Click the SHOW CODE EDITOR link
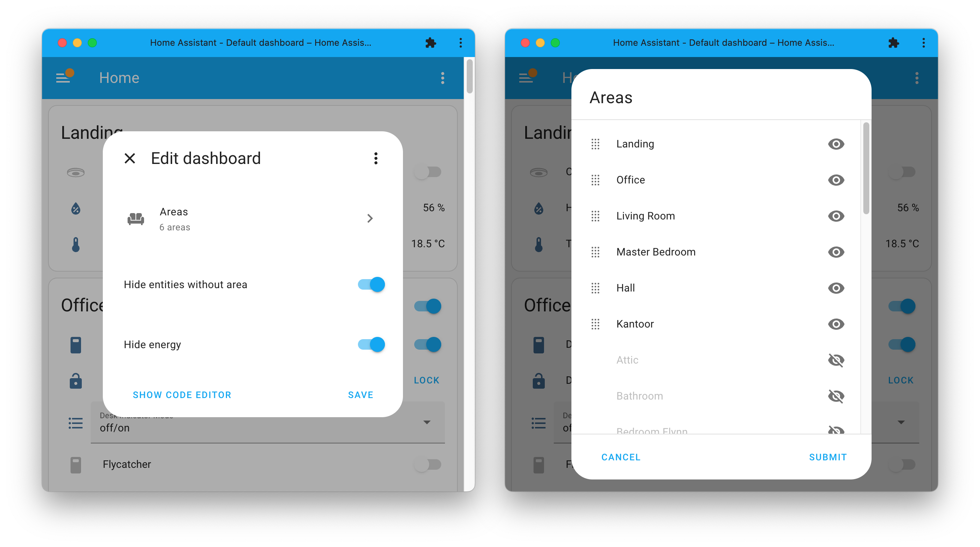 (182, 395)
